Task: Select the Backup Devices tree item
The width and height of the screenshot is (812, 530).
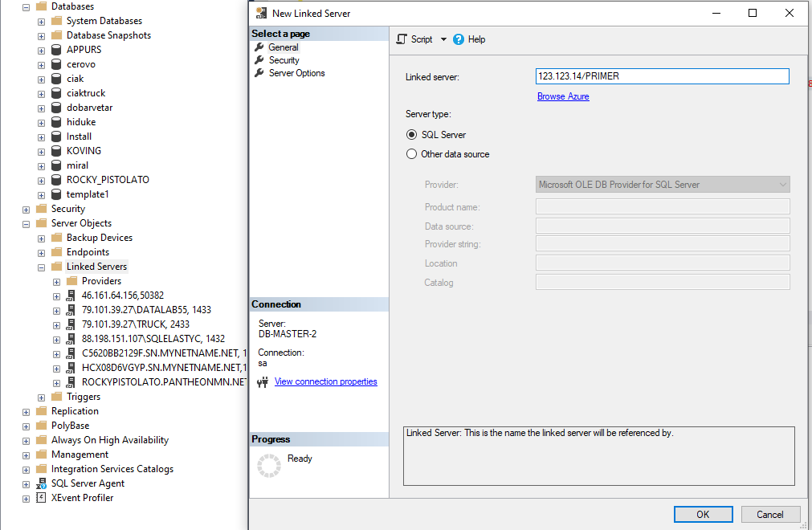Action: (100, 238)
